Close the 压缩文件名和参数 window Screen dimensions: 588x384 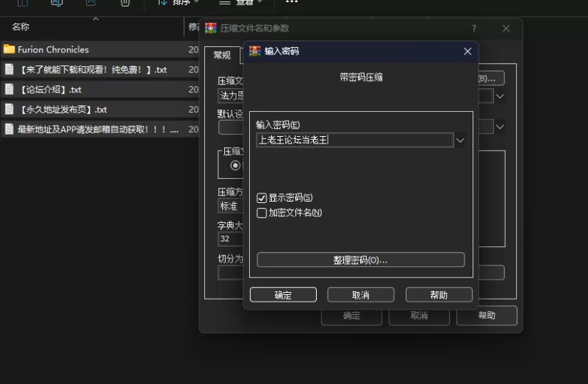(x=506, y=29)
